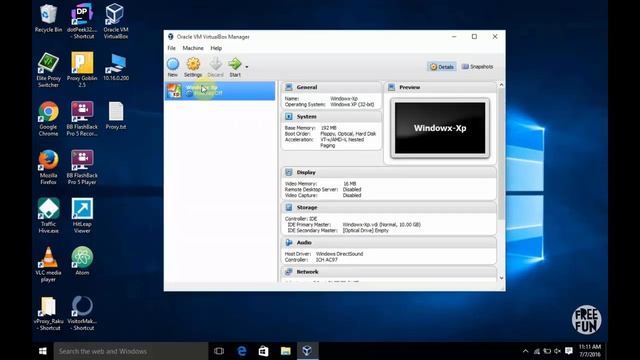640x360 pixels.
Task: Click the System section header
Action: pyautogui.click(x=331, y=117)
